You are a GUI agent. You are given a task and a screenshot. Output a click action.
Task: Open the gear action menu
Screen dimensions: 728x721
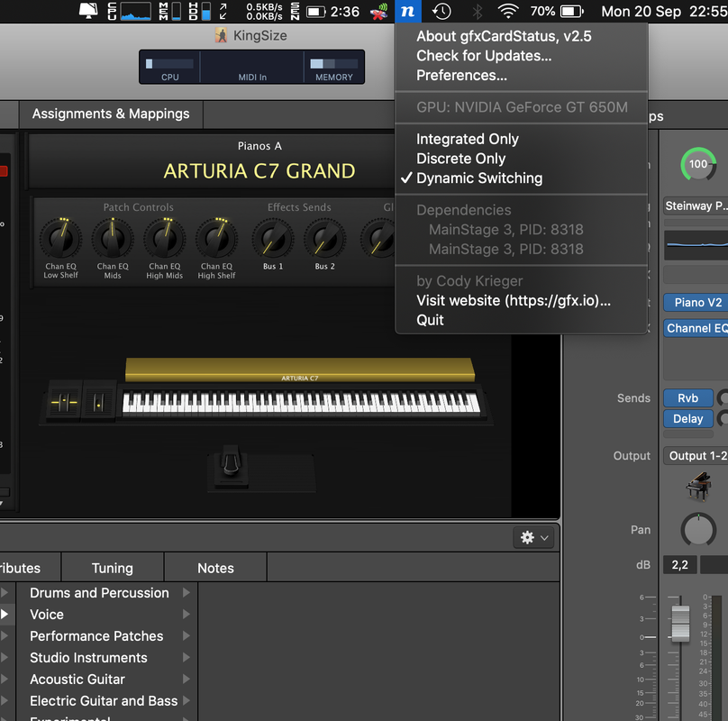point(534,537)
